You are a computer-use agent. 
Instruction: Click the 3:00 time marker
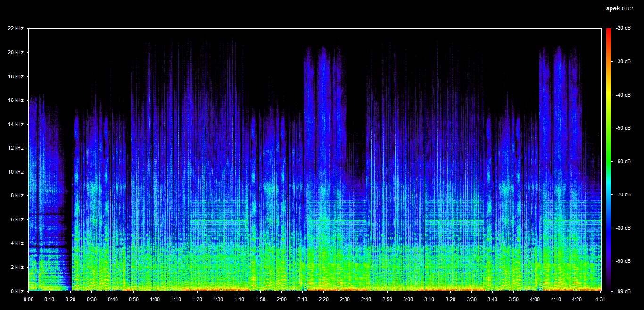click(408, 299)
